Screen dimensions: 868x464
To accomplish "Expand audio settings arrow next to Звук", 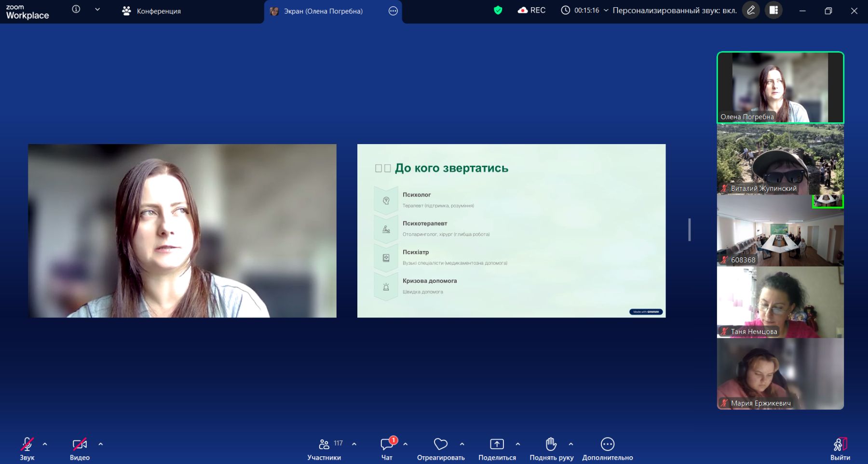I will 45,444.
